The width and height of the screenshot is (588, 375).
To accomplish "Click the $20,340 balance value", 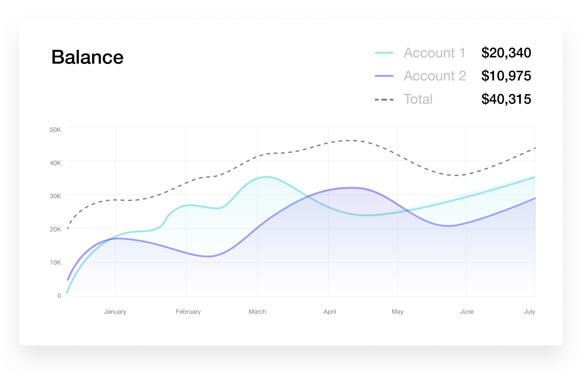I will click(506, 53).
